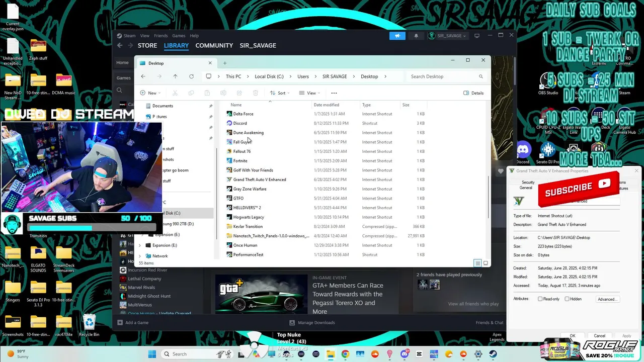Open the Steam View menu
This screenshot has width=644, height=362.
[145, 36]
